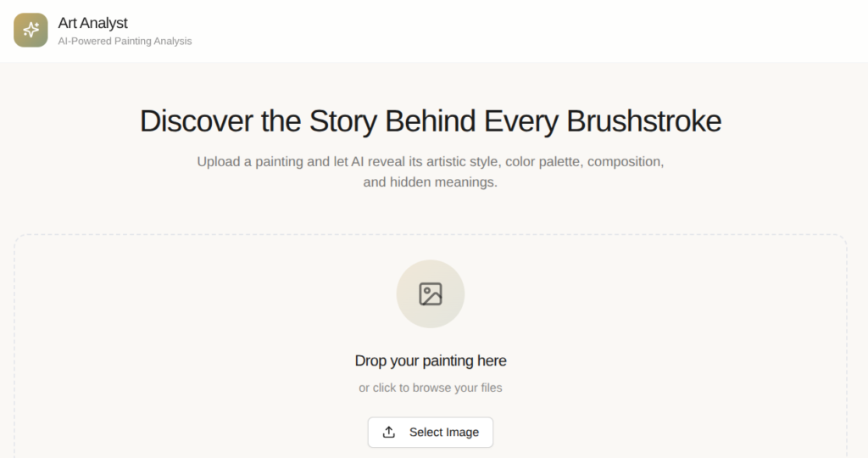This screenshot has height=458, width=868.
Task: Click the "Art Analyst" app title
Action: [92, 23]
